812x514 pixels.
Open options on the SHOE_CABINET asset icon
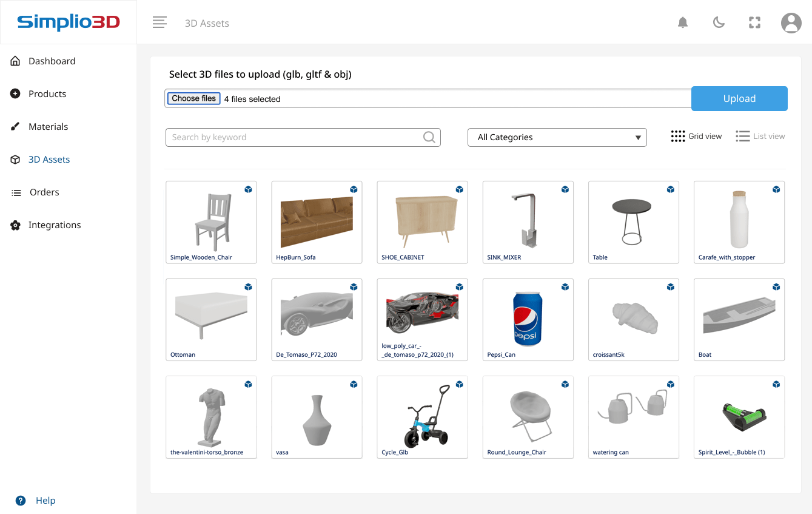click(x=459, y=189)
